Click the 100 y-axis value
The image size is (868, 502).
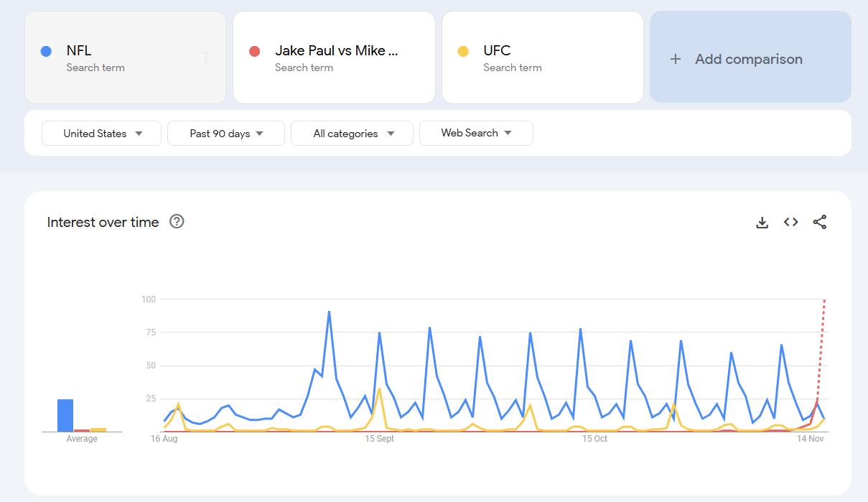pos(149,299)
